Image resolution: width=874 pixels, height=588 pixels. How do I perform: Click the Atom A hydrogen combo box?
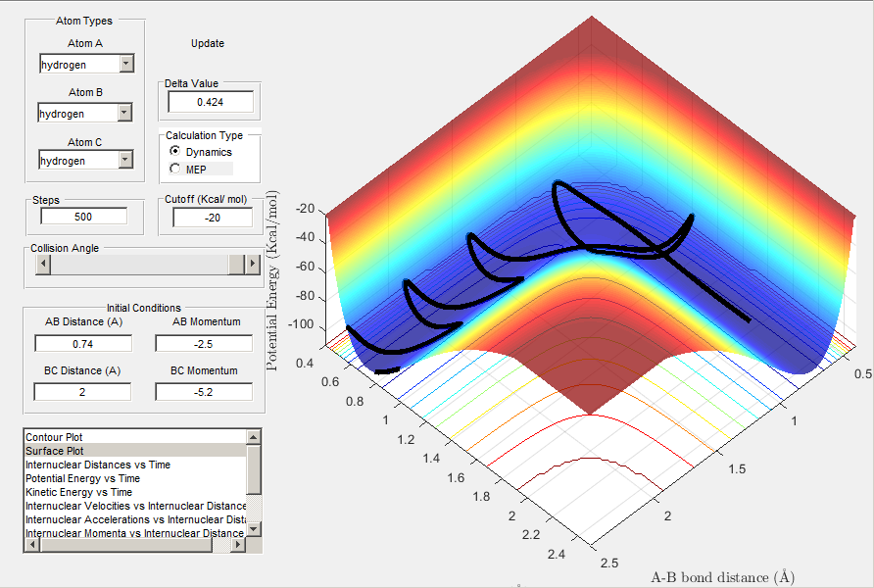(x=86, y=64)
